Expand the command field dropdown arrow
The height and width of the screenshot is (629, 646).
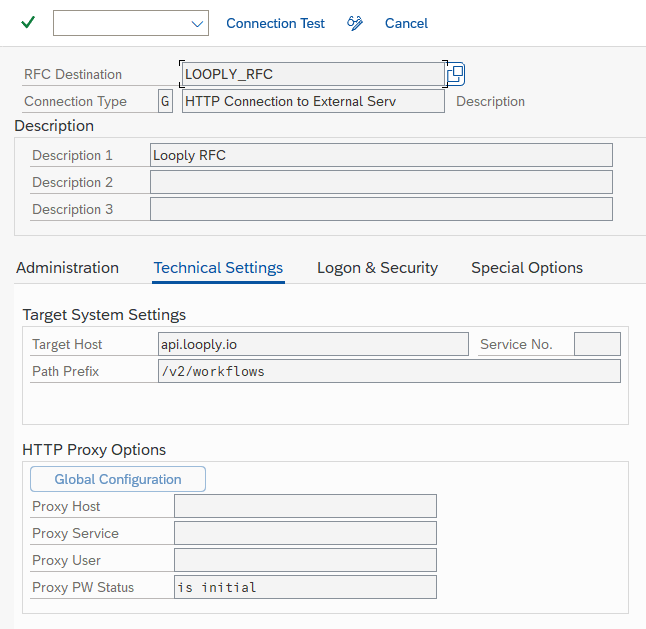[x=196, y=23]
